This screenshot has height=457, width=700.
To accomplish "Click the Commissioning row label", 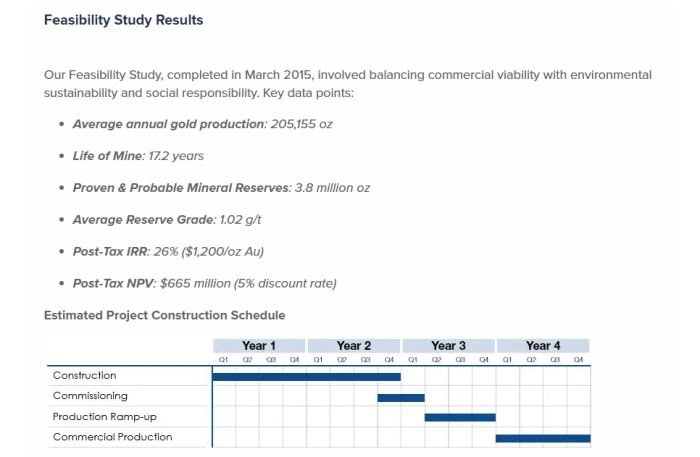I will point(90,396).
